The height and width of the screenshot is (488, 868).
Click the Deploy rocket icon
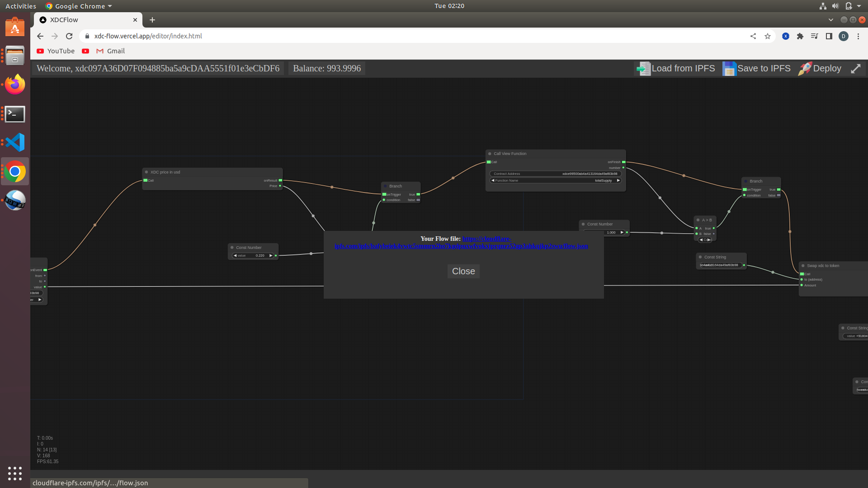pyautogui.click(x=805, y=69)
